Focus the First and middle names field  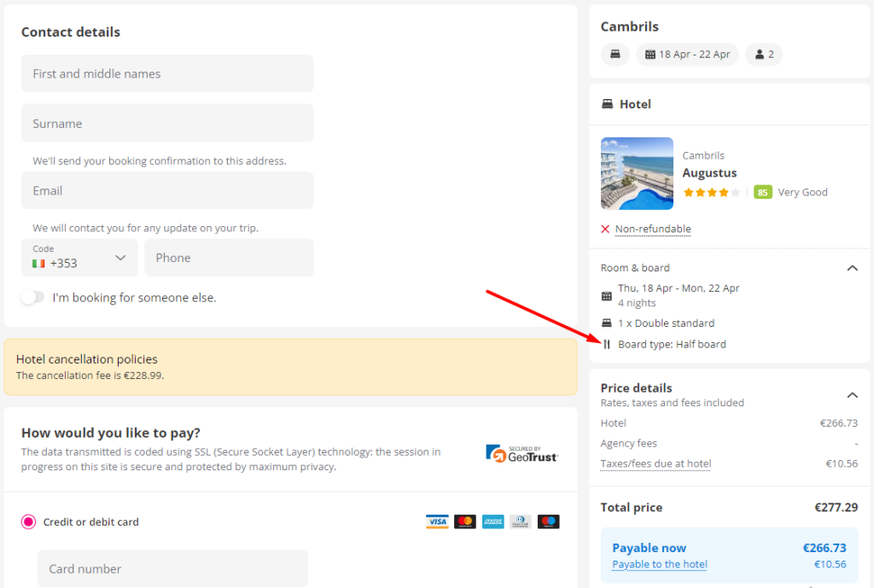click(167, 74)
